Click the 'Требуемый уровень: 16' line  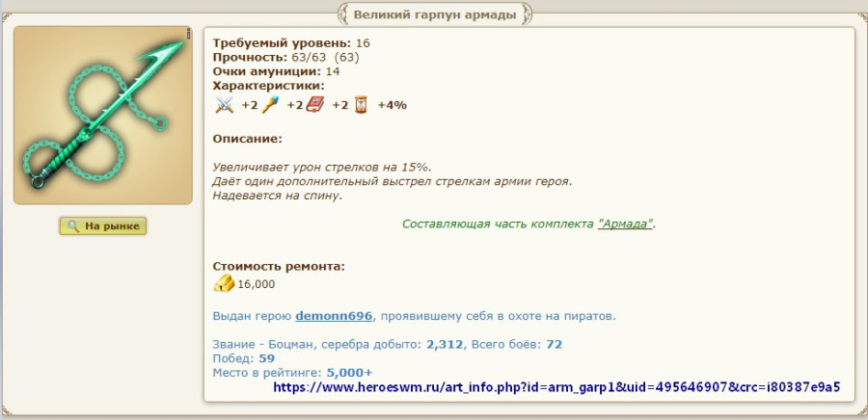(291, 43)
